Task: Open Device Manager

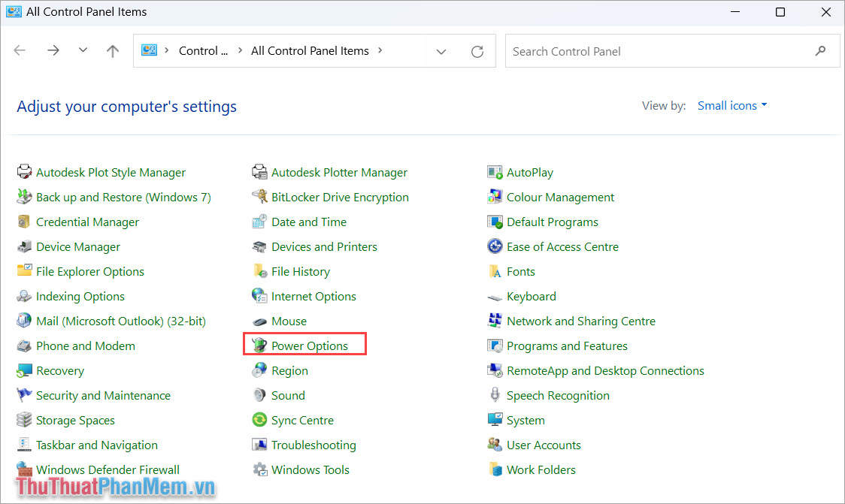Action: pos(76,246)
